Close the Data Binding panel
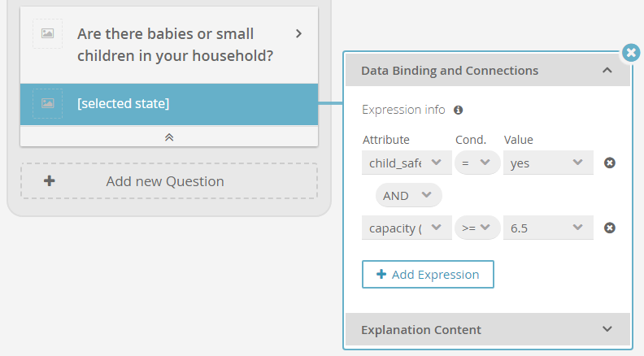The height and width of the screenshot is (356, 644). [631, 53]
